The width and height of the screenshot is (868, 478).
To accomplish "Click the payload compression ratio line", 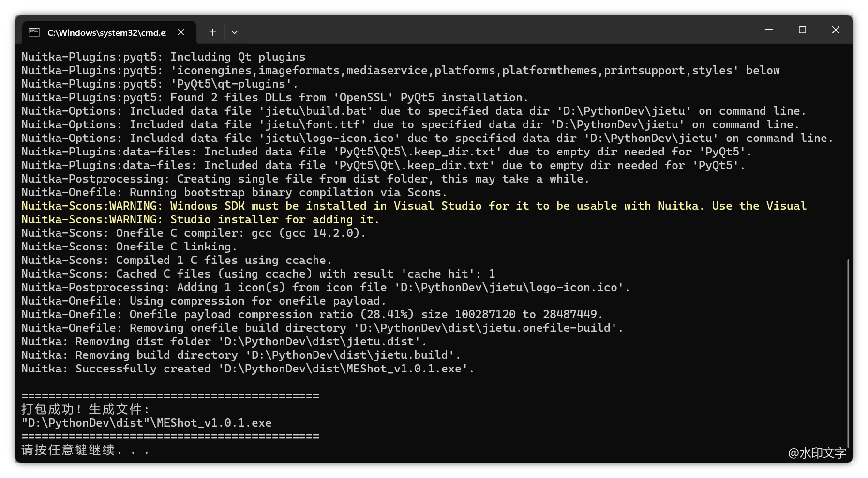I will [x=312, y=315].
